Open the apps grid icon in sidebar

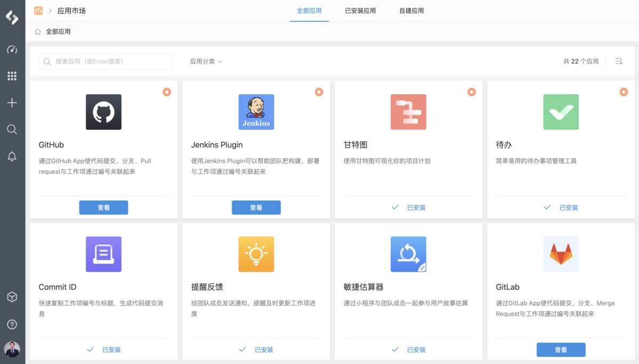coord(12,76)
